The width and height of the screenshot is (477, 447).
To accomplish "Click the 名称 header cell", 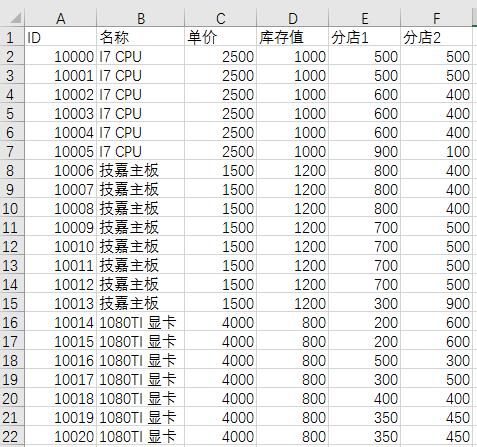I will [141, 37].
